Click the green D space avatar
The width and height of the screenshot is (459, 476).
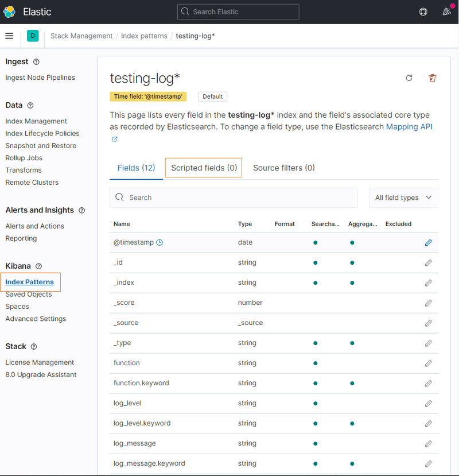pos(33,36)
